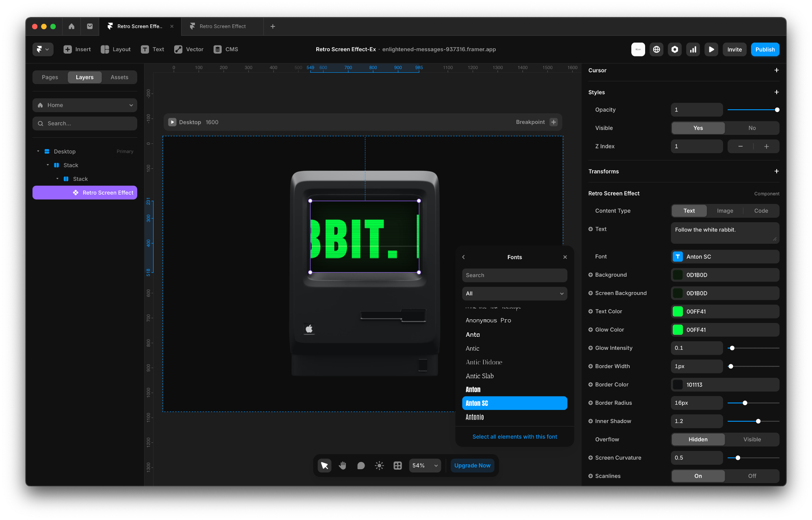Switch to the Assets tab
Image resolution: width=812 pixels, height=520 pixels.
pyautogui.click(x=119, y=77)
